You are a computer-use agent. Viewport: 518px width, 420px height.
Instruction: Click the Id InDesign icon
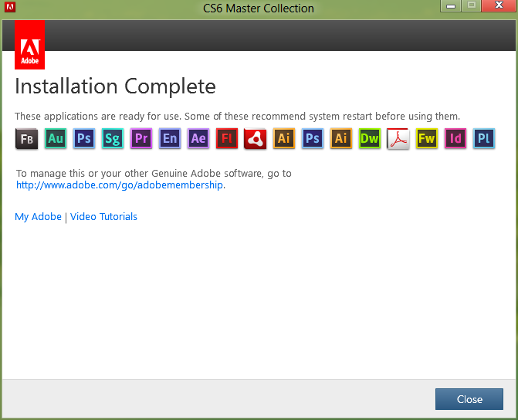pyautogui.click(x=455, y=138)
